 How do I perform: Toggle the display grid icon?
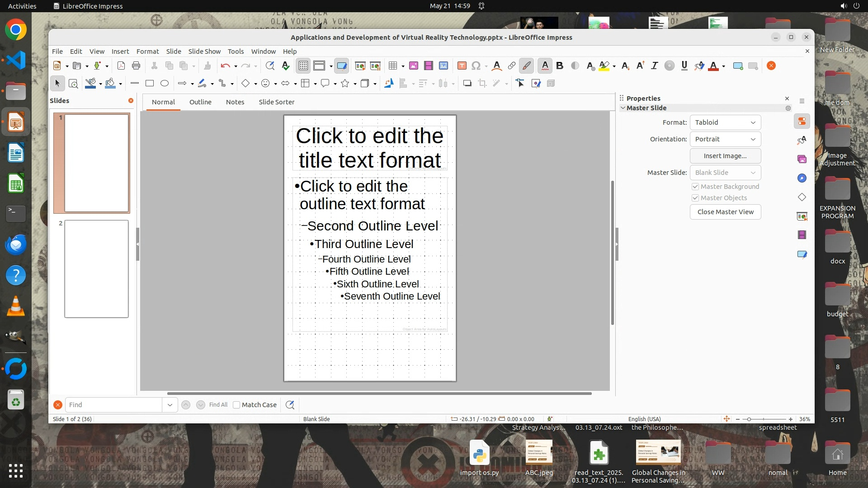(x=303, y=66)
